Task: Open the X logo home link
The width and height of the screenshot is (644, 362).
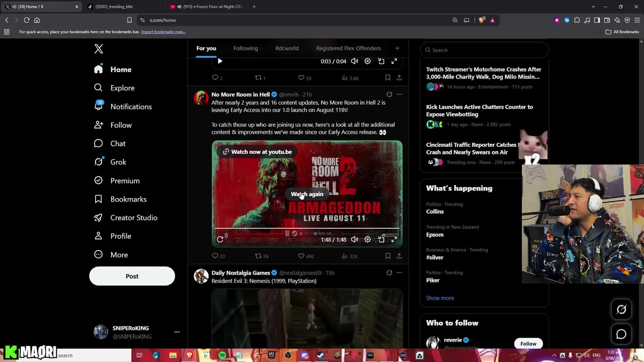Action: click(99, 49)
